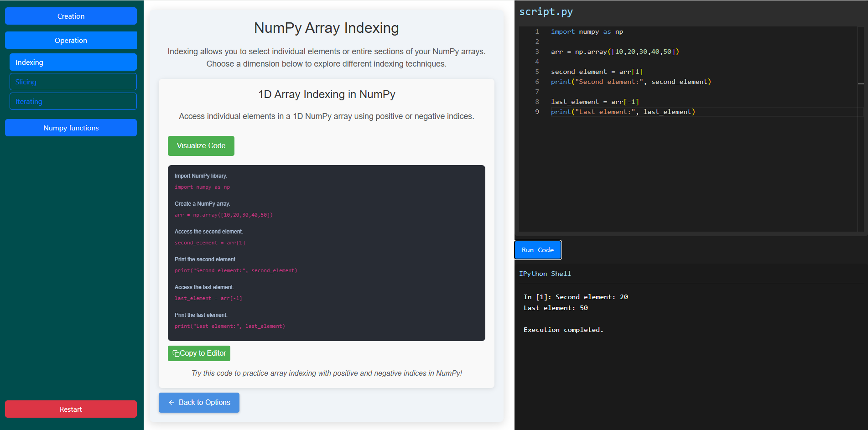Image resolution: width=868 pixels, height=430 pixels.
Task: Place cursor on the import numpy line
Action: [x=587, y=31]
